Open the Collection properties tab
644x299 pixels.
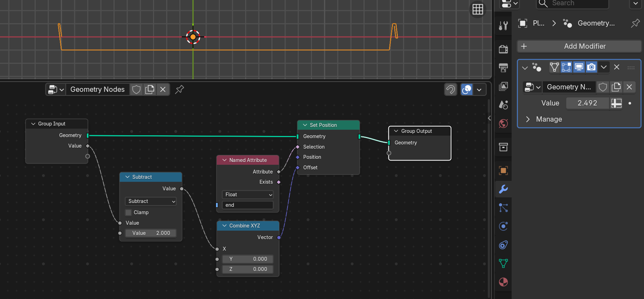pos(503,147)
